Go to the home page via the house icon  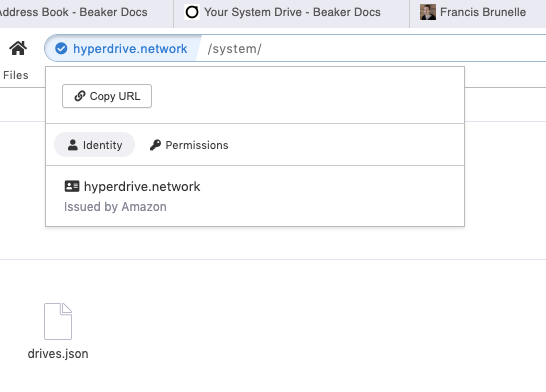(x=18, y=48)
